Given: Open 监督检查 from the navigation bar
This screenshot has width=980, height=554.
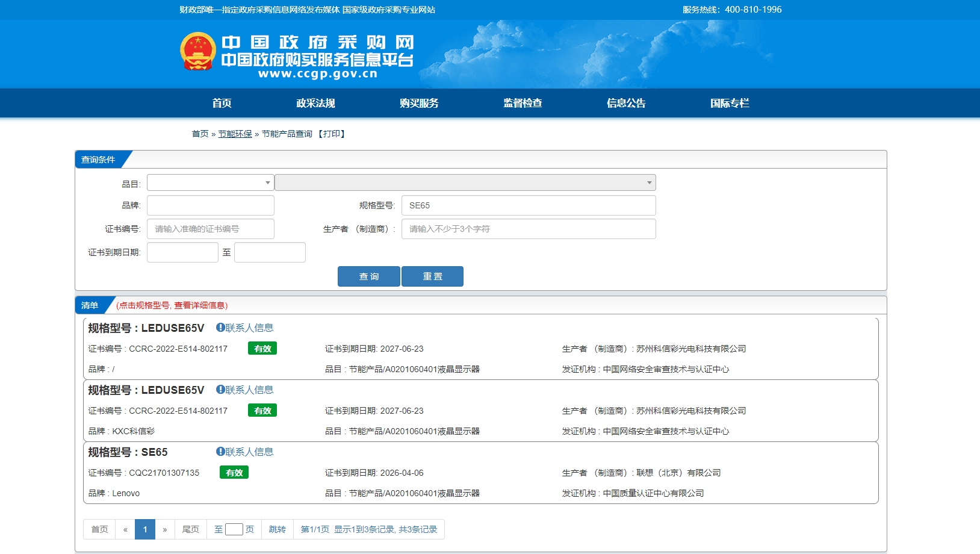Looking at the screenshot, I should pos(523,103).
